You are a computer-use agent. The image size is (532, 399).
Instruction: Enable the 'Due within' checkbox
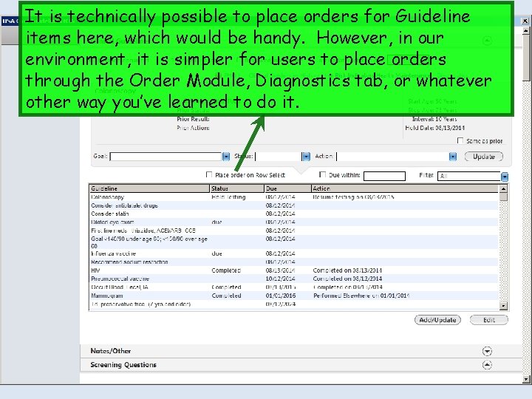pyautogui.click(x=323, y=174)
